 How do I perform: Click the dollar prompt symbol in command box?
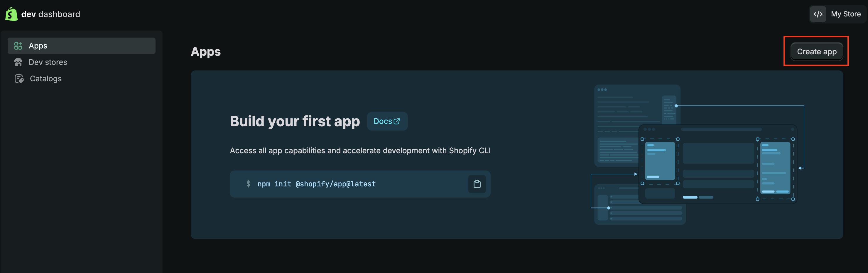pos(248,184)
